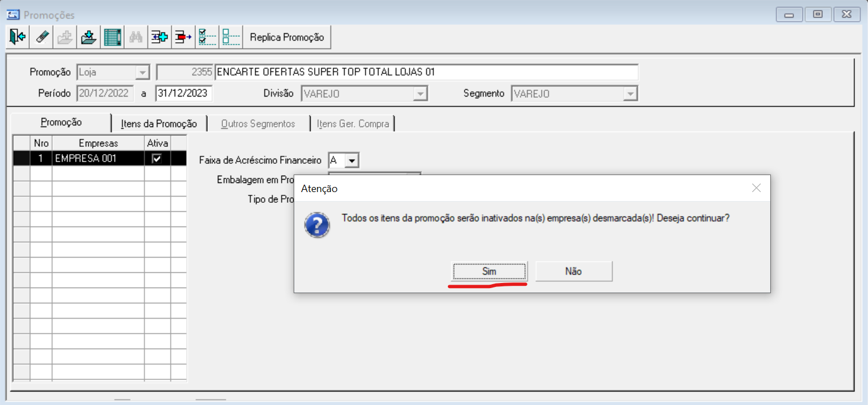Click the check-all checkboxes icon

click(207, 37)
